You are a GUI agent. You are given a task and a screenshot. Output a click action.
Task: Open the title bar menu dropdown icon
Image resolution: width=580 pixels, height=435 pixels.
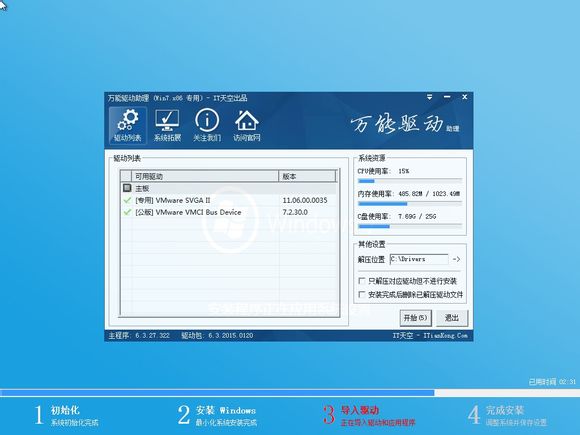pos(429,97)
